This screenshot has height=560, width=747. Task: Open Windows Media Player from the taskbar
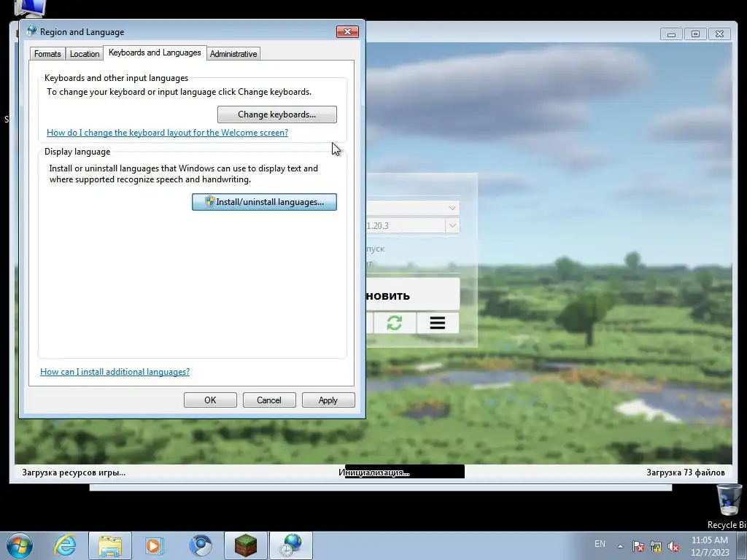tap(155, 545)
